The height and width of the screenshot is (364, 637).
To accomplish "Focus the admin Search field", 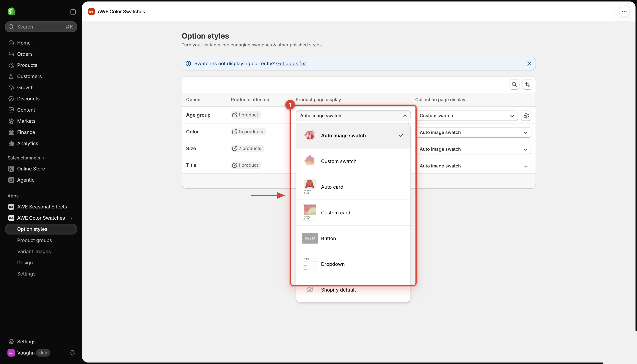I will (x=41, y=27).
